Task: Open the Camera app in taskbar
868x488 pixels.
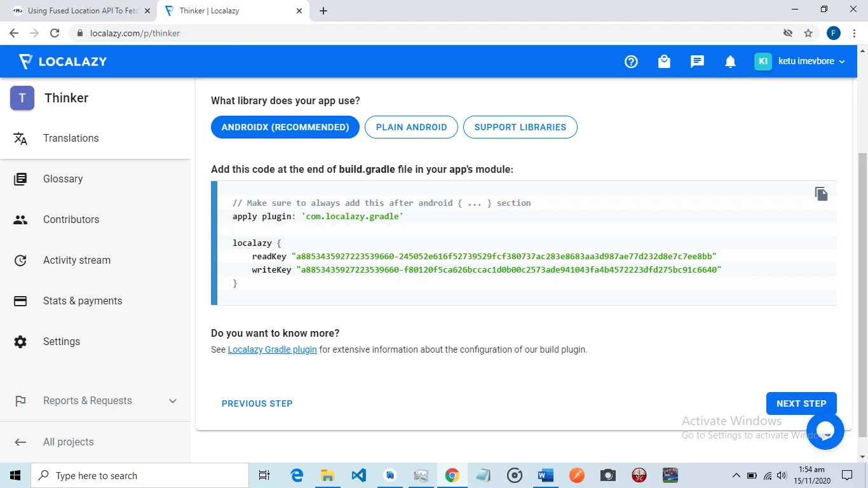Action: pos(608,475)
